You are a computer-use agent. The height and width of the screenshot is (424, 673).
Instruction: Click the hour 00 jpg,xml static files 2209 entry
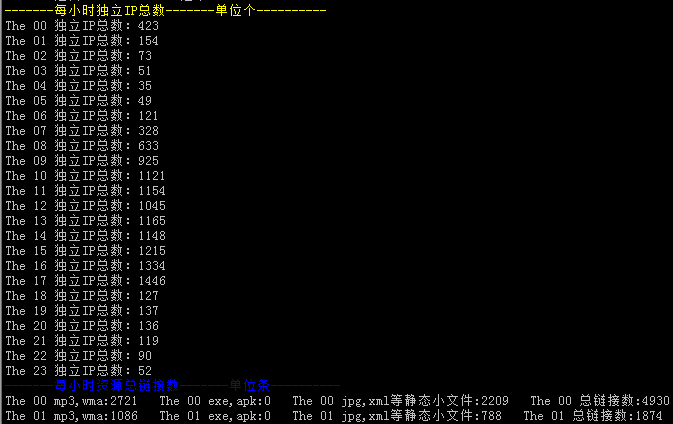tap(400, 401)
